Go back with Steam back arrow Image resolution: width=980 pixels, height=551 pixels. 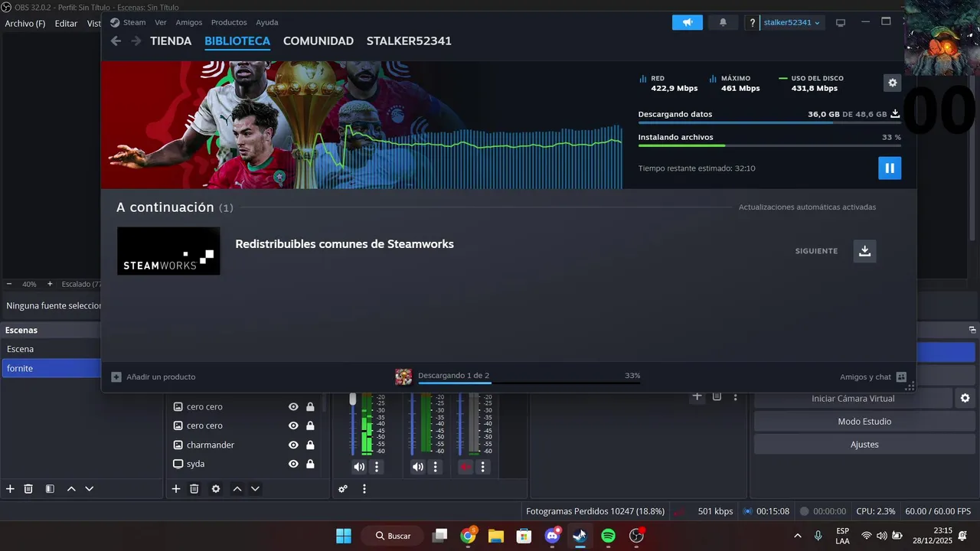tap(116, 41)
